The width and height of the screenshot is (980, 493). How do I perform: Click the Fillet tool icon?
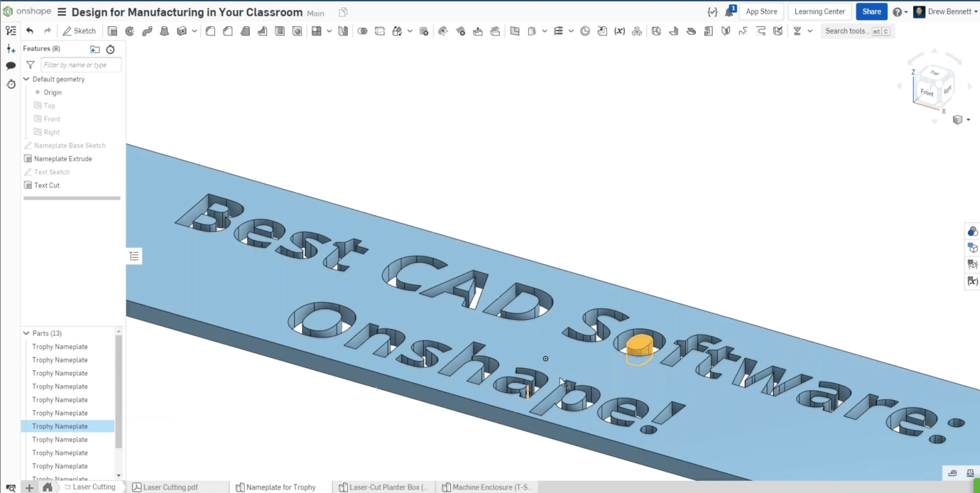click(211, 31)
